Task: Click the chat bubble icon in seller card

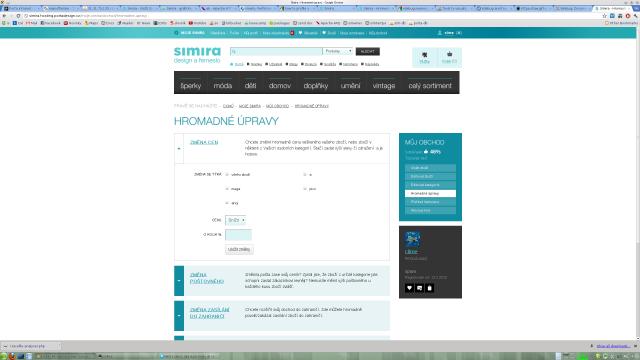Action: coord(420,288)
